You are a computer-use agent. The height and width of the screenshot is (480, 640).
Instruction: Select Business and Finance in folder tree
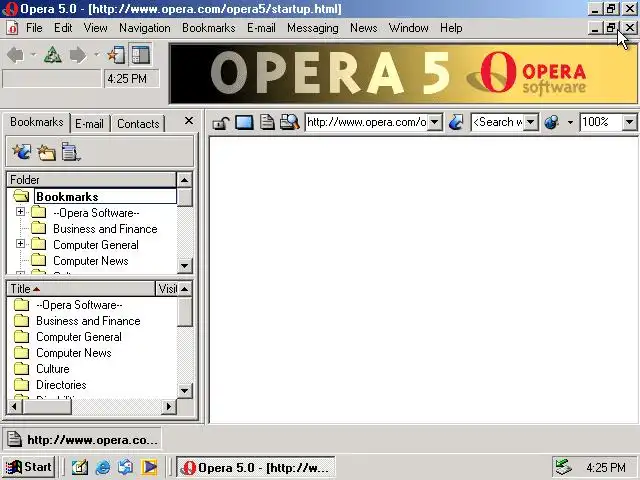point(105,229)
